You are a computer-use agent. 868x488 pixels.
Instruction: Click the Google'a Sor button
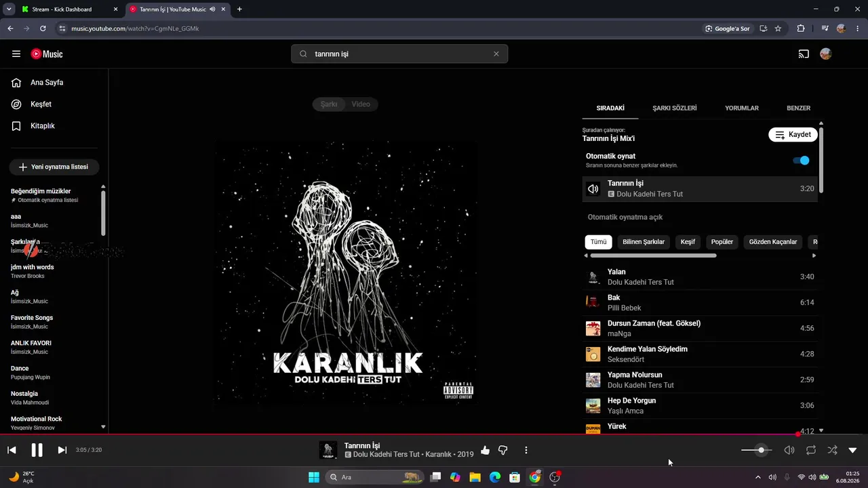pos(728,28)
